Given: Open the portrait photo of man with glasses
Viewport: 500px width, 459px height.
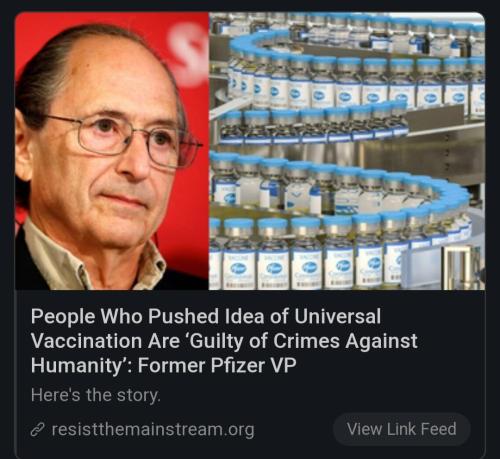Looking at the screenshot, I should tap(112, 151).
